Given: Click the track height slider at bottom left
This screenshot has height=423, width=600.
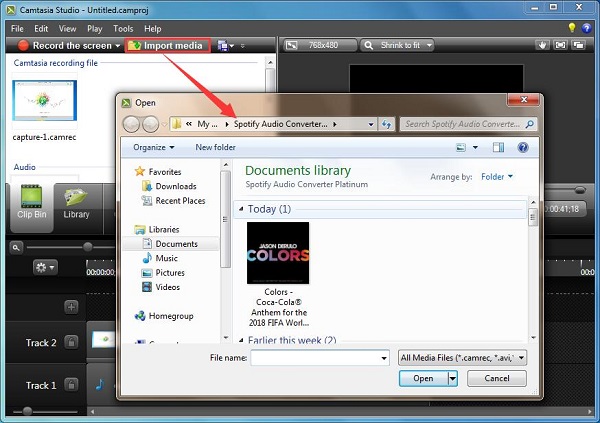Looking at the screenshot, I should pos(27,411).
